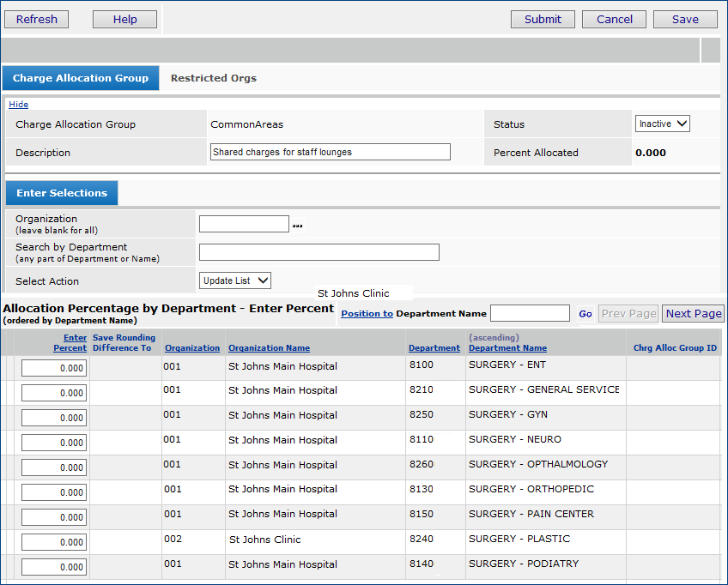Click the Organization lookup ellipsis icon
The height and width of the screenshot is (585, 728).
coord(297,226)
